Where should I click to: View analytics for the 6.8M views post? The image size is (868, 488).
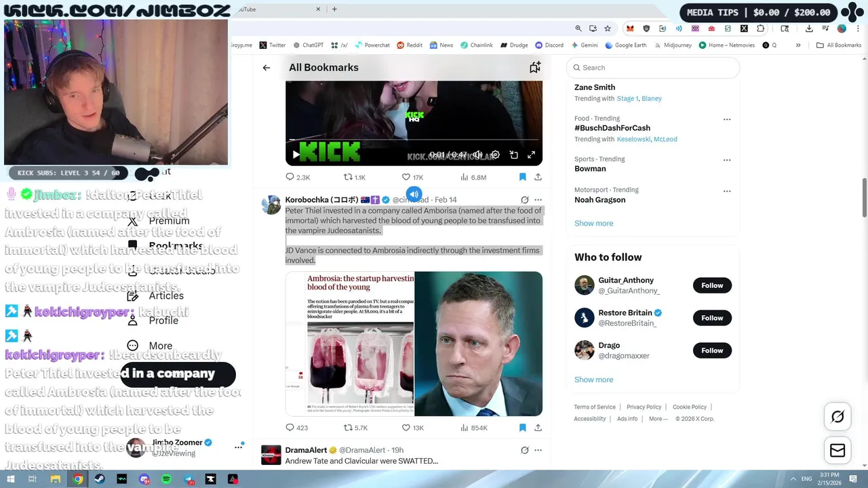(473, 177)
